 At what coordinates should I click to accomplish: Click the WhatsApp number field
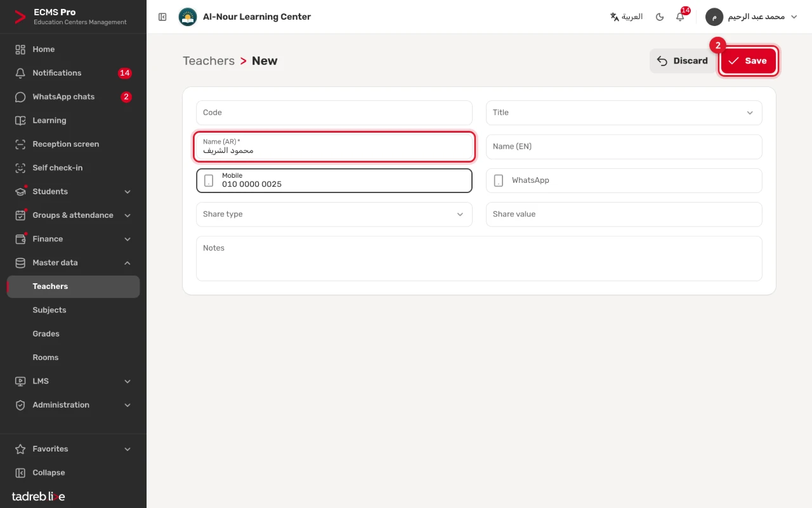tap(624, 181)
